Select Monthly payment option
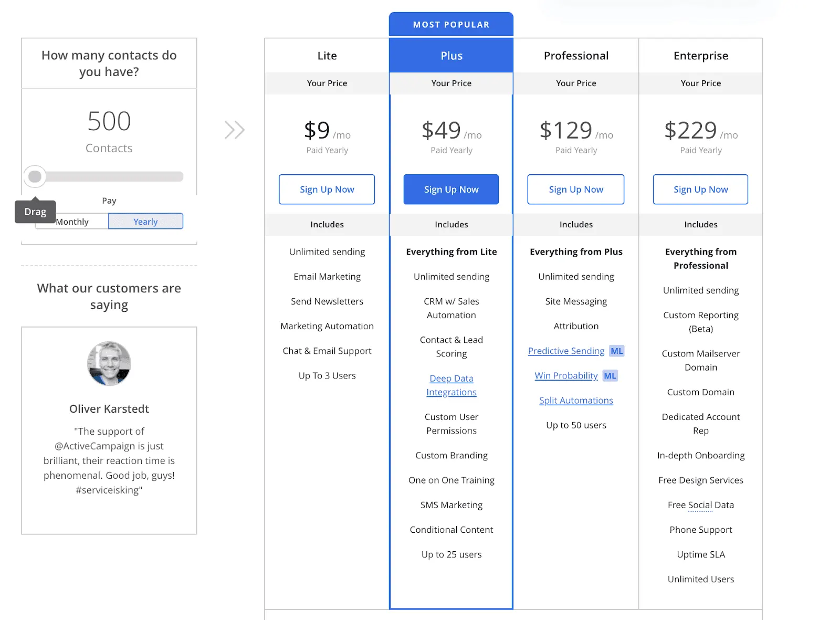The height and width of the screenshot is (620, 840). pyautogui.click(x=72, y=222)
